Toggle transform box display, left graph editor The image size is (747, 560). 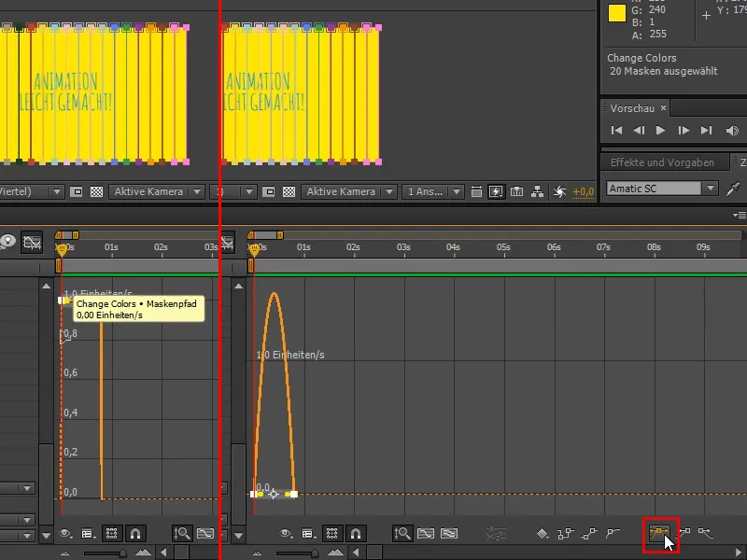(x=111, y=533)
